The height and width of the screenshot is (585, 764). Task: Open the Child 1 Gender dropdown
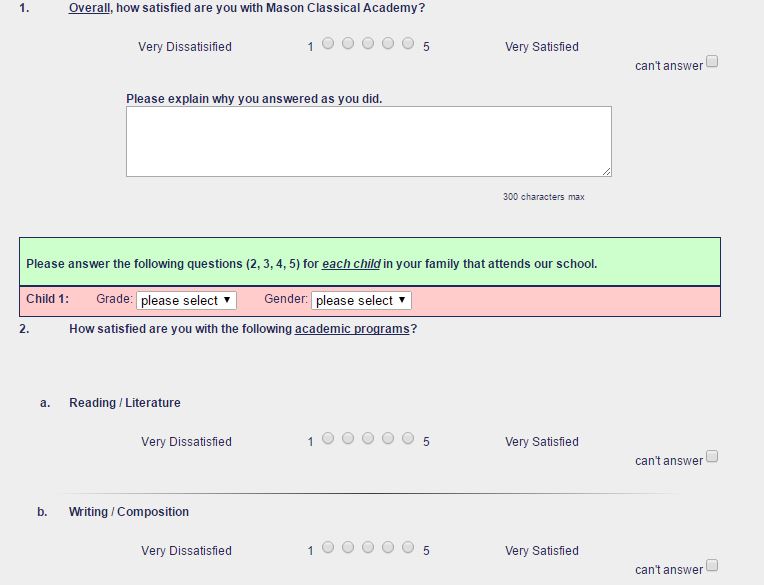point(361,300)
